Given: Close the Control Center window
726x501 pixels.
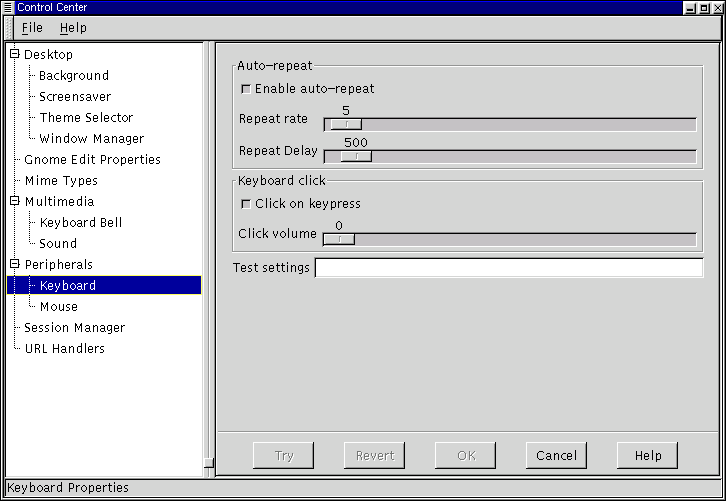Looking at the screenshot, I should (715, 7).
